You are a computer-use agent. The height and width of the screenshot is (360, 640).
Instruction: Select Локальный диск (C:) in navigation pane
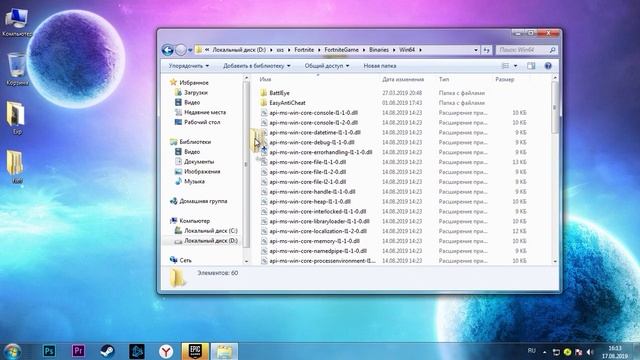pyautogui.click(x=211, y=231)
